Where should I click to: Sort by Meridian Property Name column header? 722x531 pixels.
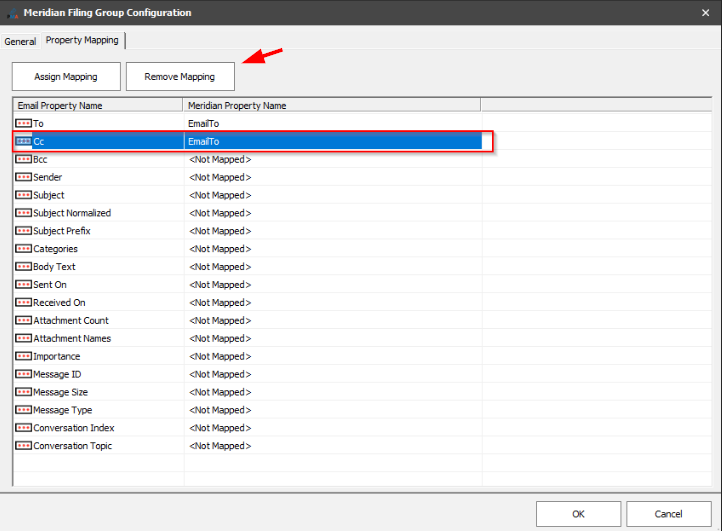pyautogui.click(x=332, y=105)
